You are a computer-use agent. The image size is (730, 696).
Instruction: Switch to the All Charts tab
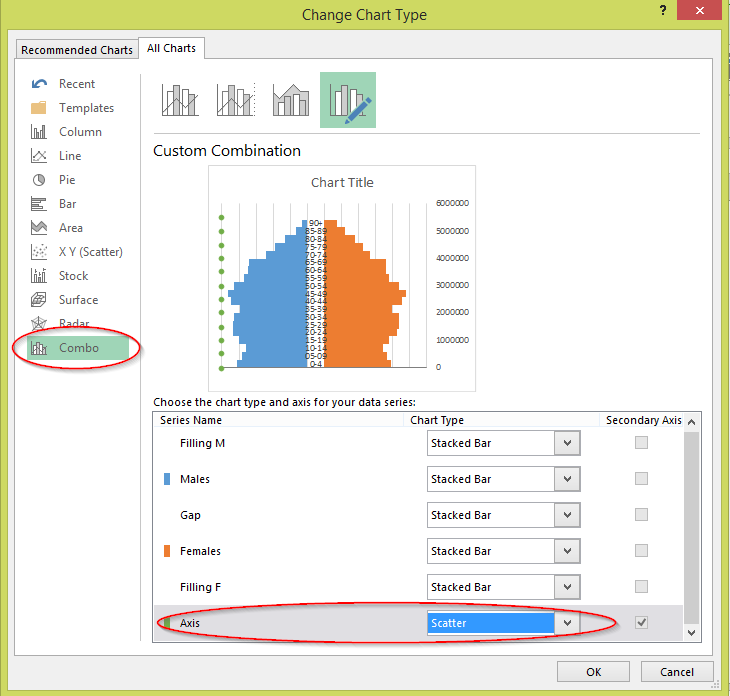[x=171, y=48]
